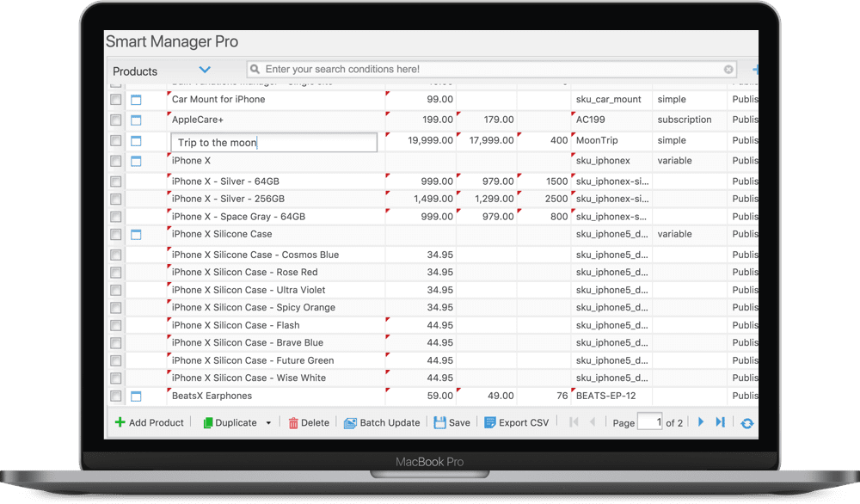Tick the AppleCare+ row checkbox
860x504 pixels.
(x=116, y=120)
